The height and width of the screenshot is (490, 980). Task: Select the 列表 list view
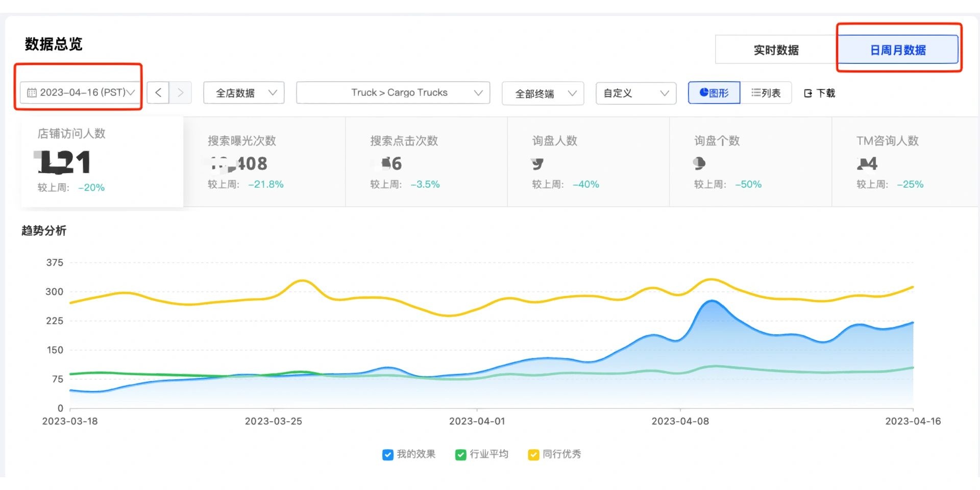point(766,93)
